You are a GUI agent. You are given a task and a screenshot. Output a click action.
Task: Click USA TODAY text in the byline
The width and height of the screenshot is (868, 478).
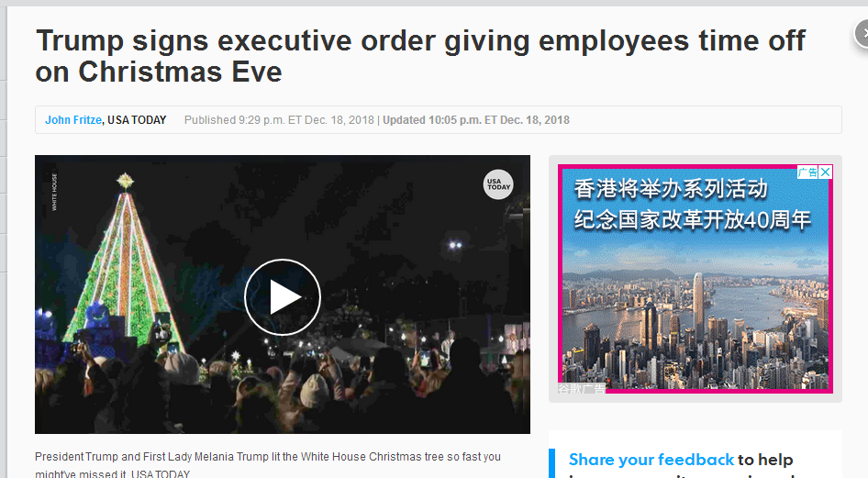[137, 120]
